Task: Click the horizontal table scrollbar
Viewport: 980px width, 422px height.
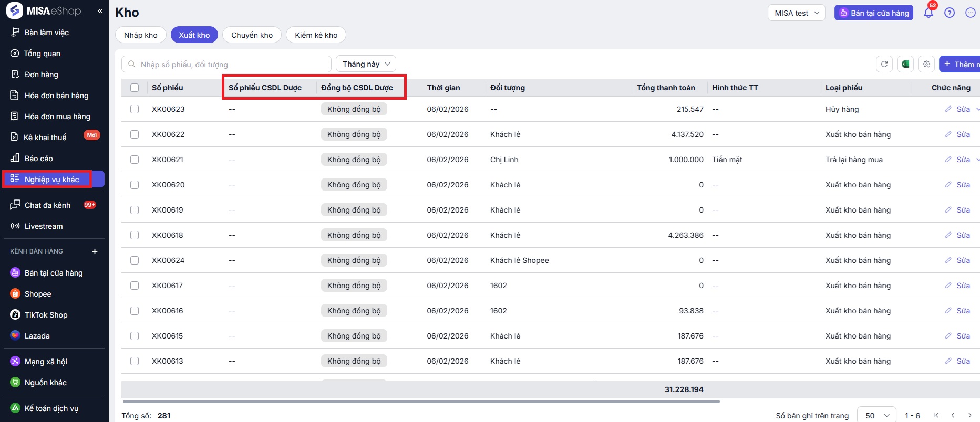Action: click(x=420, y=402)
